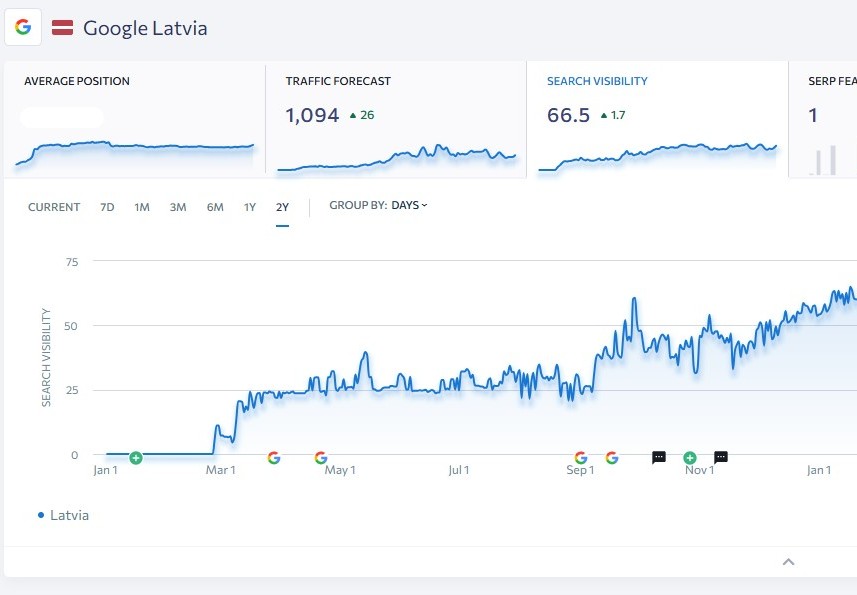The width and height of the screenshot is (857, 595).
Task: Select the Average Position metric card
Action: click(134, 120)
